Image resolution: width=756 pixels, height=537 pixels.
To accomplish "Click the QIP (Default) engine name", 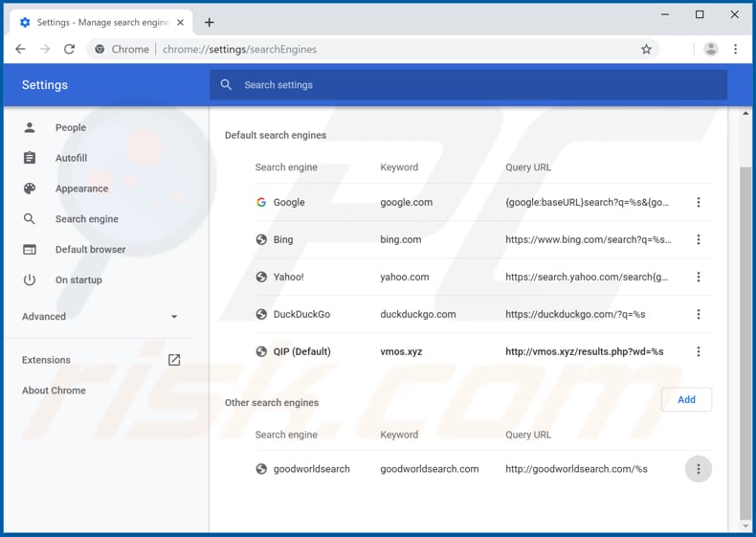I will 301,351.
